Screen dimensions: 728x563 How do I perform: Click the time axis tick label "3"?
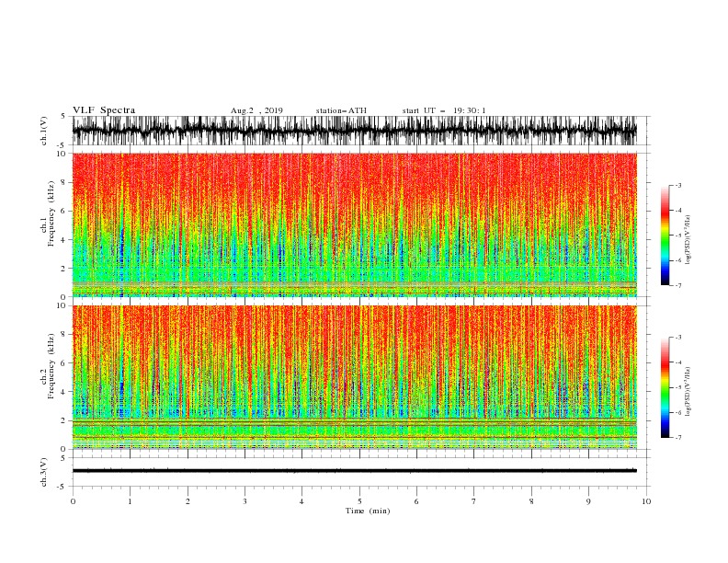click(x=245, y=501)
